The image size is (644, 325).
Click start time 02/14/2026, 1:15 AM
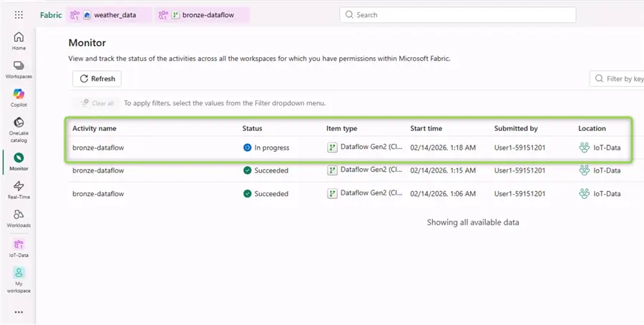click(443, 170)
